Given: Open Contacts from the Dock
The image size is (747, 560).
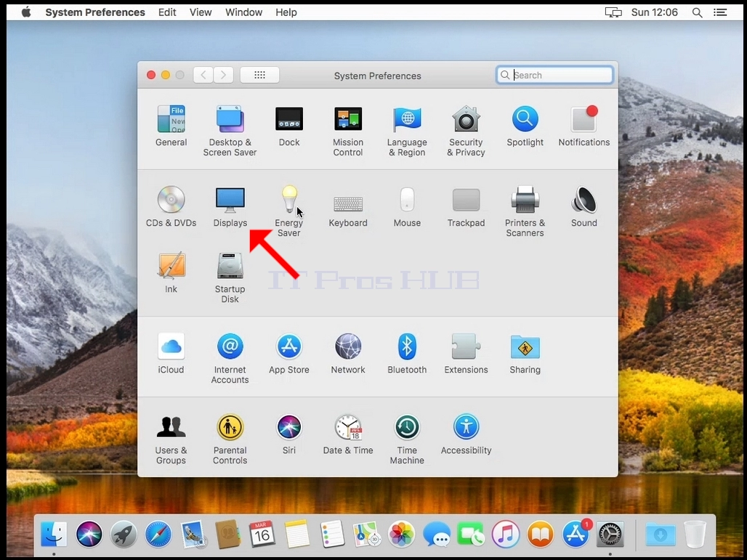Looking at the screenshot, I should pyautogui.click(x=227, y=534).
